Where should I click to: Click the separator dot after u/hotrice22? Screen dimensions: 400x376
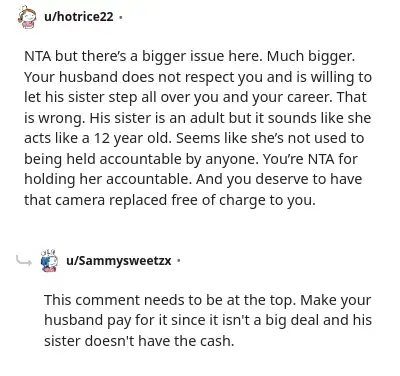[120, 17]
